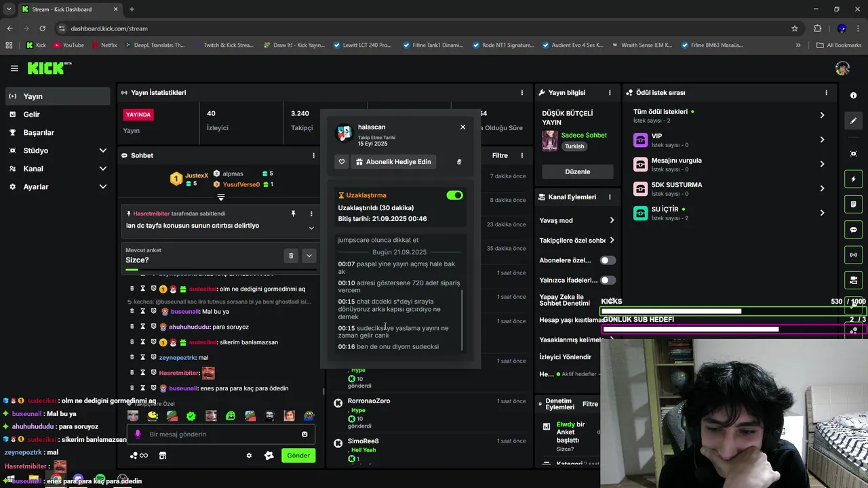Click info icon in right sidebar
The height and width of the screenshot is (488, 868).
point(853,96)
